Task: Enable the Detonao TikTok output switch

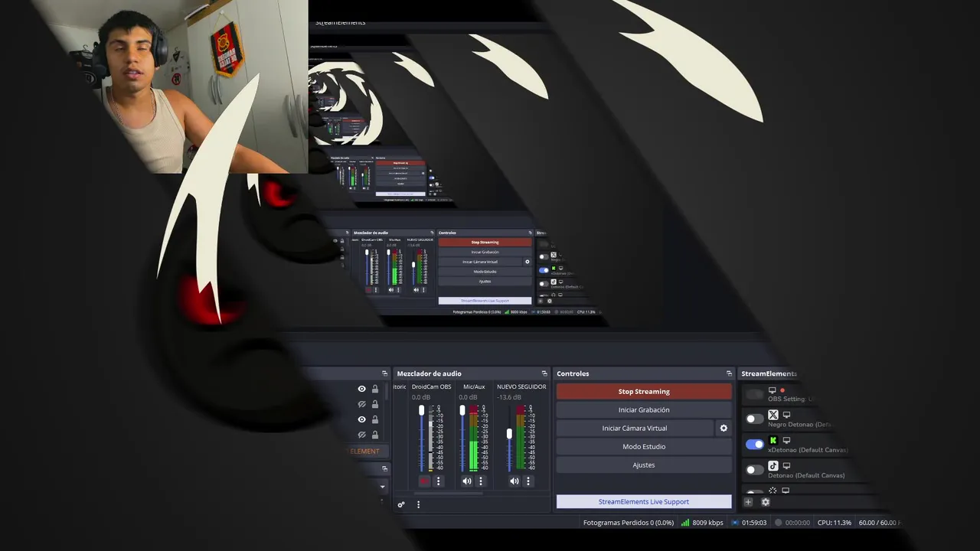Action: (755, 469)
